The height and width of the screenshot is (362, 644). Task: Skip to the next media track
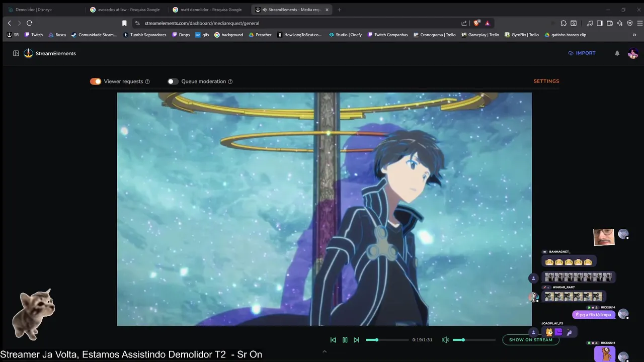(x=356, y=340)
